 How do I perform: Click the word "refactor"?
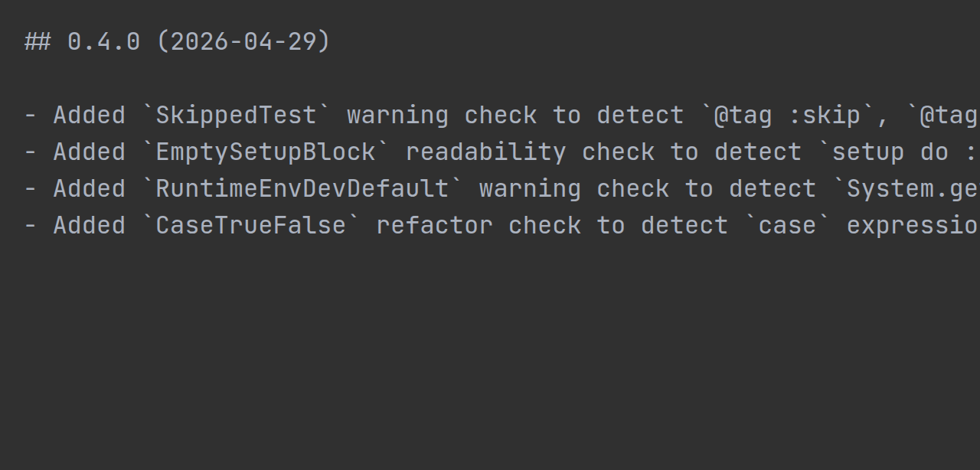tap(434, 226)
